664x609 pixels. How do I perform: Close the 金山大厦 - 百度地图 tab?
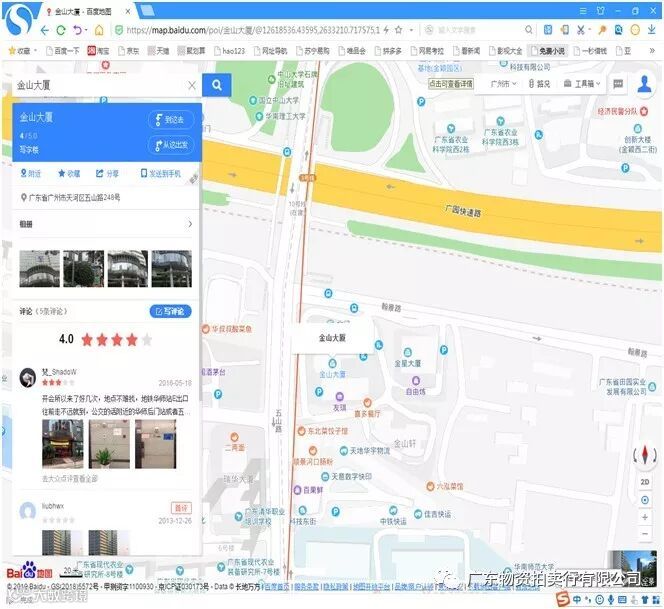[x=128, y=11]
